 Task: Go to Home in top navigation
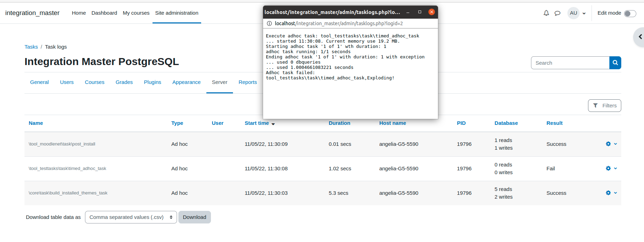point(79,13)
